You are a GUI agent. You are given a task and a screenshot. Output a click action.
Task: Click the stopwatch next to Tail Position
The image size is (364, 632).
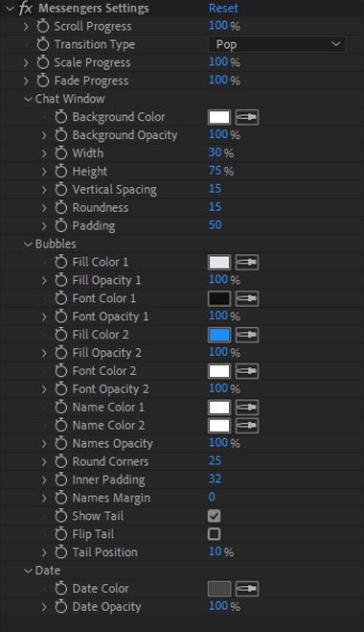click(60, 552)
